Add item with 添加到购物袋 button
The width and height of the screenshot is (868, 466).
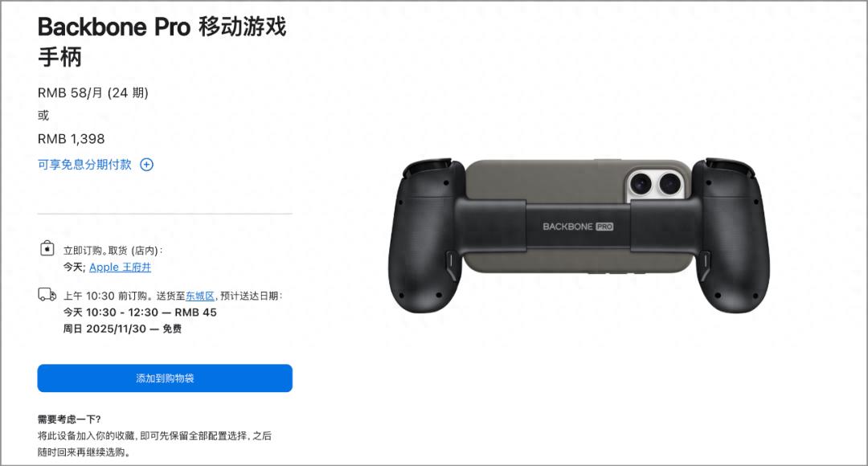point(165,378)
